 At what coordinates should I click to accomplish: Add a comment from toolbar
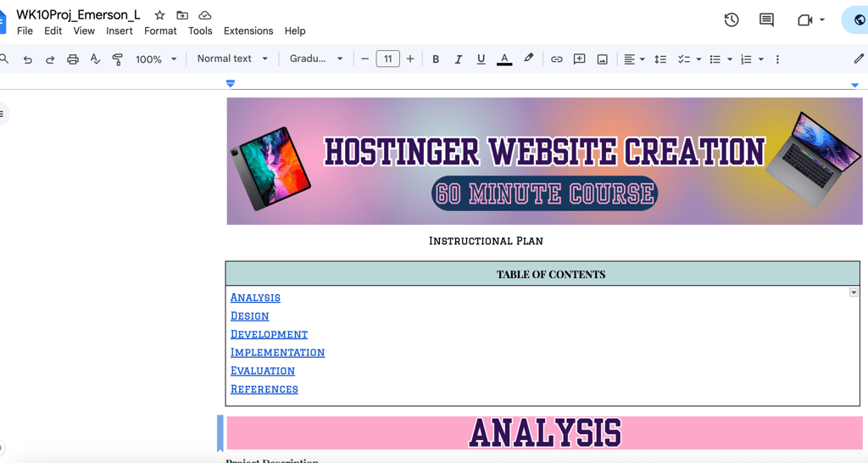(x=580, y=59)
